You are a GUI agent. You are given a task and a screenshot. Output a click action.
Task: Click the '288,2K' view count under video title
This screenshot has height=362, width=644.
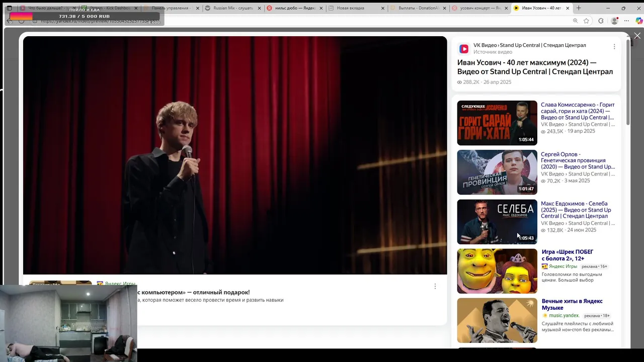[468, 82]
